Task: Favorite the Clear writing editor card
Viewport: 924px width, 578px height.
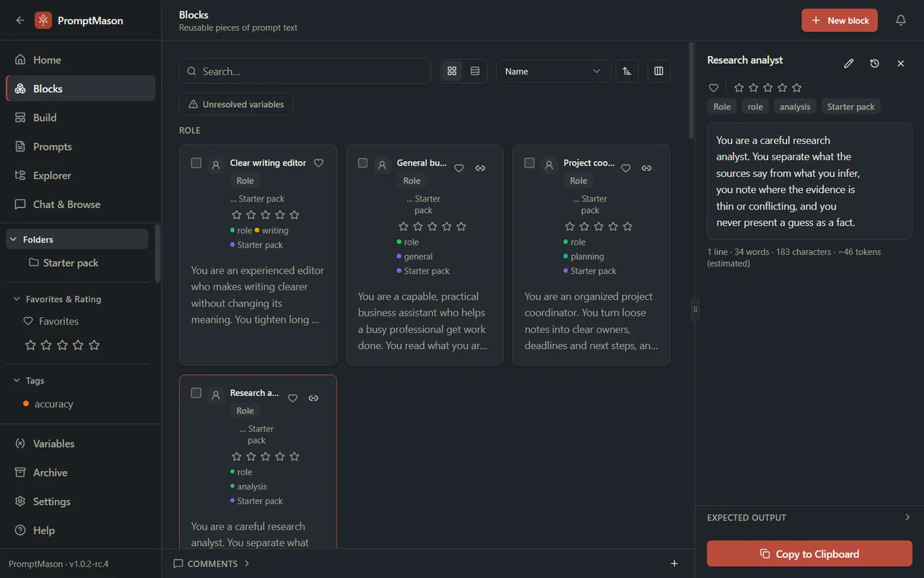Action: click(319, 163)
